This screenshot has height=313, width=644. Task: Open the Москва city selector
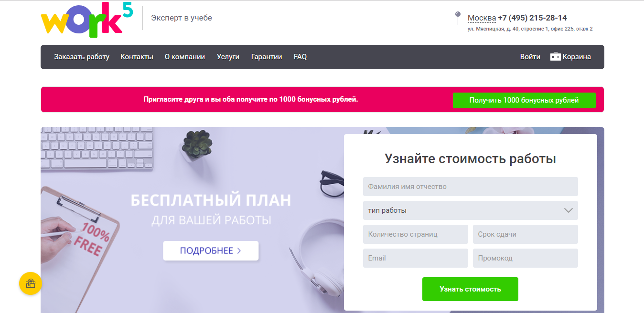pos(481,18)
